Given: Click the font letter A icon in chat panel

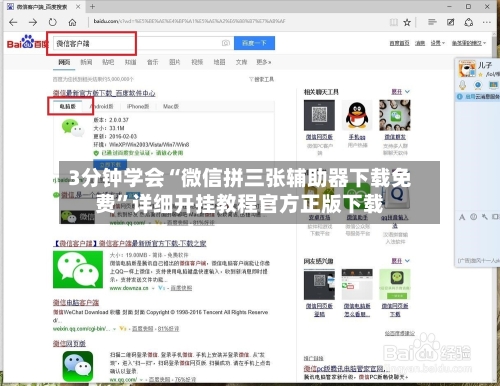Looking at the screenshot, I should 462,217.
